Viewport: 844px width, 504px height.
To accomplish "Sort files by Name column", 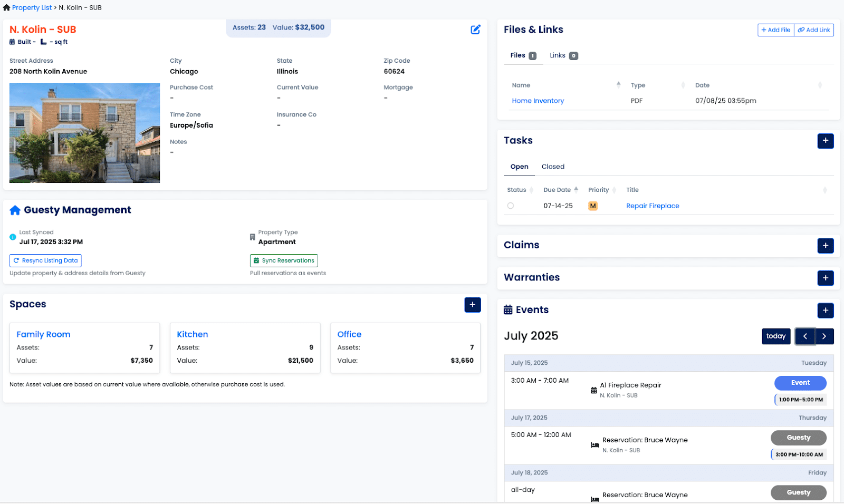I will pos(521,85).
